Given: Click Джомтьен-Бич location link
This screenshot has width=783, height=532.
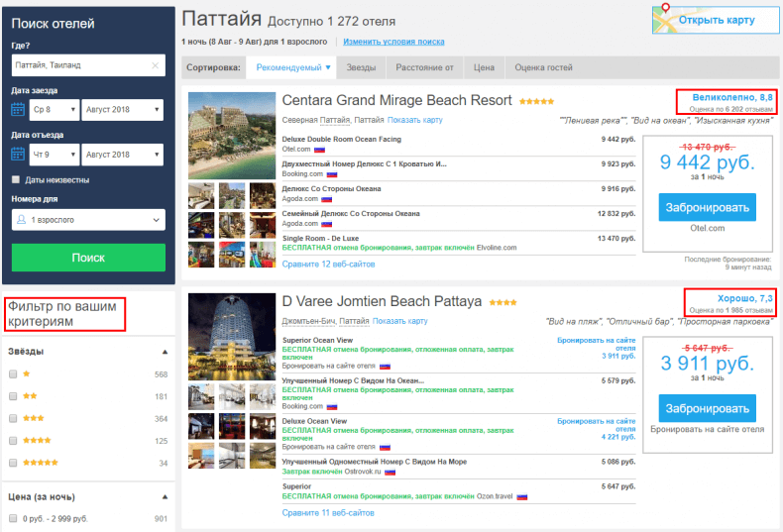Looking at the screenshot, I should click(308, 321).
